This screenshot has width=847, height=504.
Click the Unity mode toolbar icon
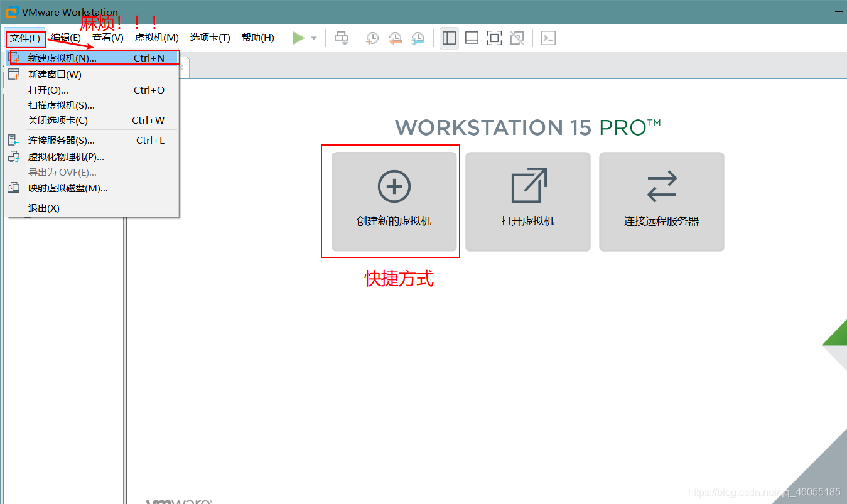coord(517,38)
